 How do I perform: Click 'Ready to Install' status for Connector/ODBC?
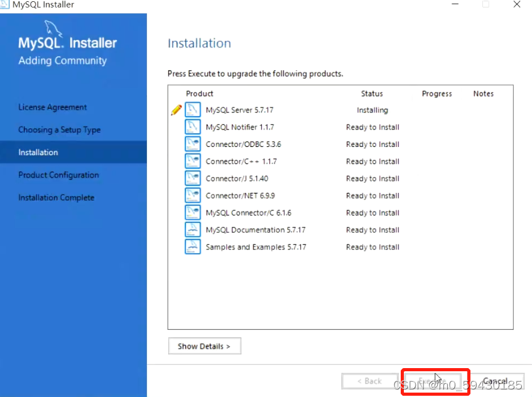(372, 144)
